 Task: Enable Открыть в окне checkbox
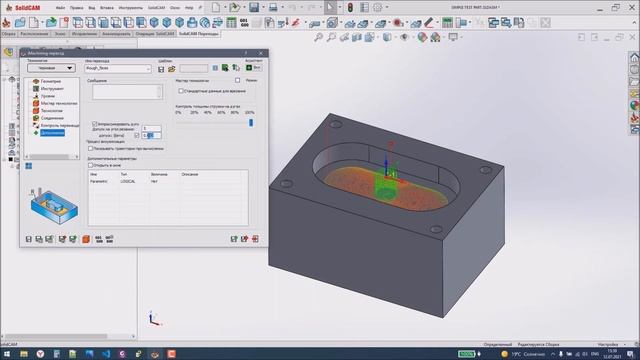91,165
